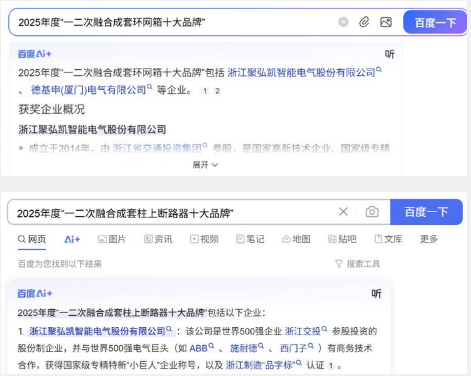
Task: Attach a file via paperclip icon
Action: point(364,22)
